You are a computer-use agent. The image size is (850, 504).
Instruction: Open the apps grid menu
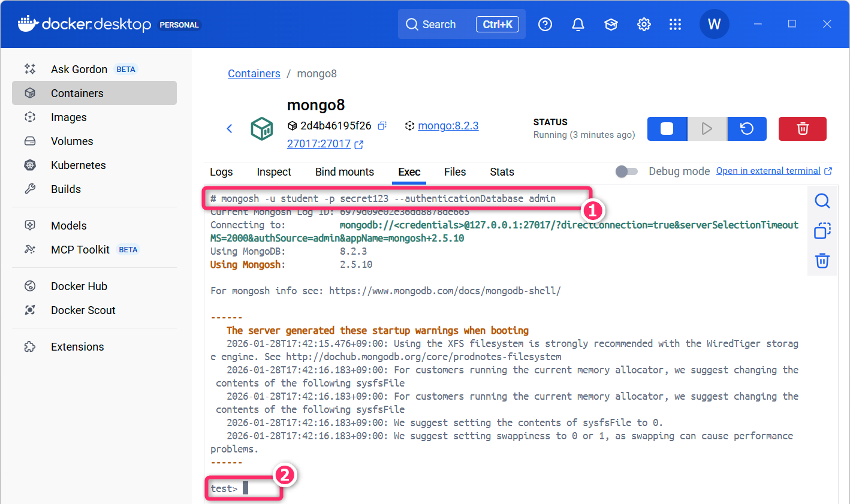point(675,25)
